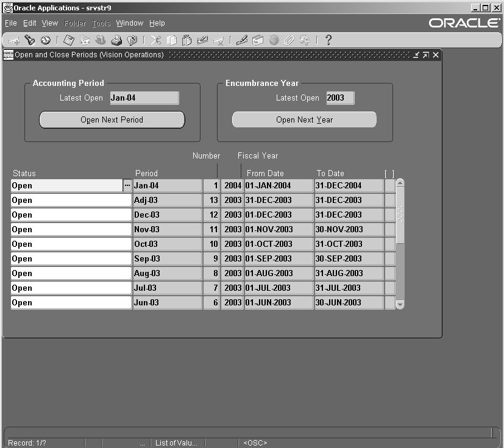Open the File menu

pyautogui.click(x=10, y=23)
